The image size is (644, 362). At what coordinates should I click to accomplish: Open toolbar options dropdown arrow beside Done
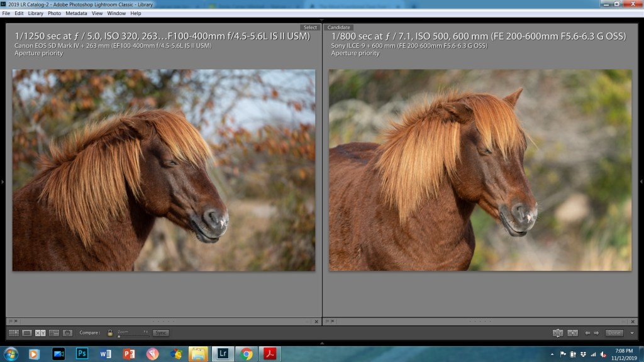tap(632, 332)
